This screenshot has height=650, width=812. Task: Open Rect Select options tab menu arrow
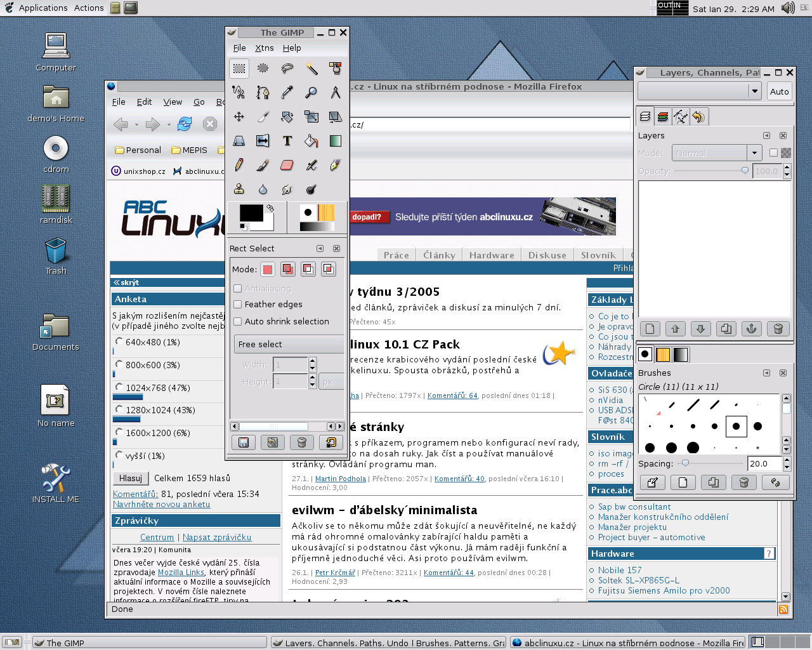pyautogui.click(x=320, y=249)
